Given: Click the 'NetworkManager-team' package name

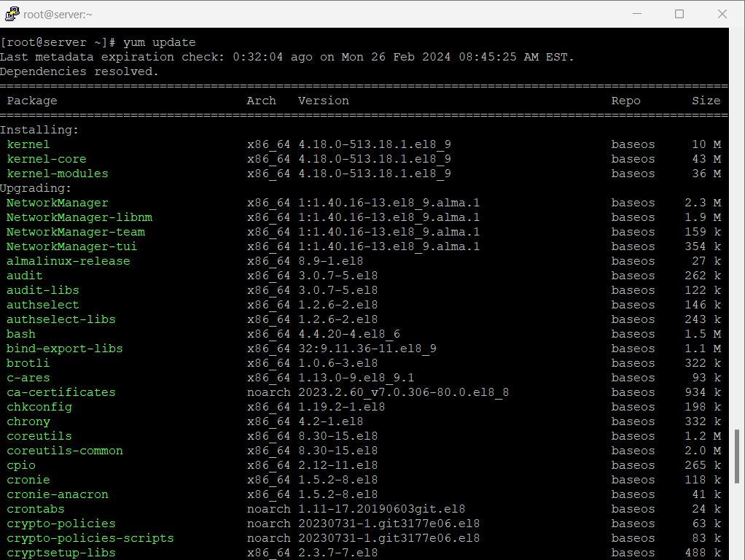Looking at the screenshot, I should coord(76,232).
